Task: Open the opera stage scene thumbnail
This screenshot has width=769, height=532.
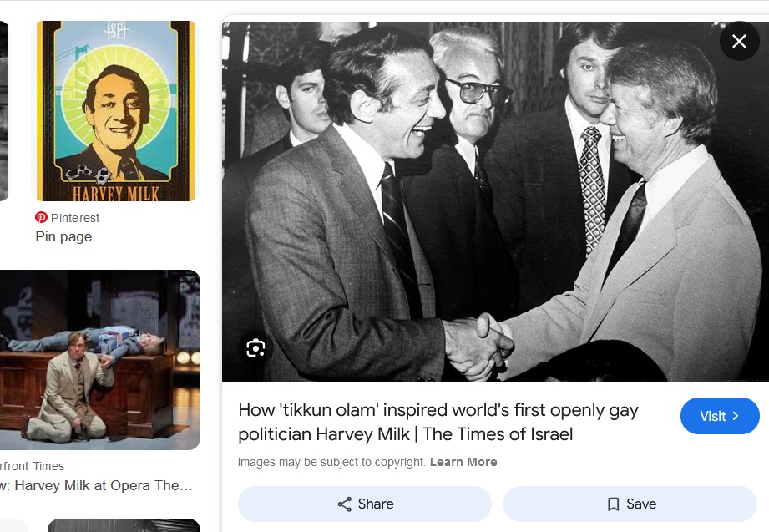Action: [100, 360]
